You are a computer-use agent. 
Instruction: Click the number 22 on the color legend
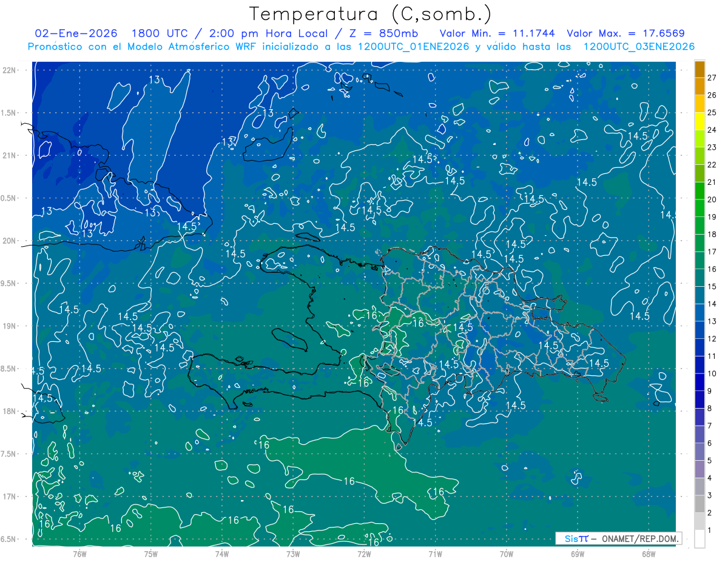712,165
